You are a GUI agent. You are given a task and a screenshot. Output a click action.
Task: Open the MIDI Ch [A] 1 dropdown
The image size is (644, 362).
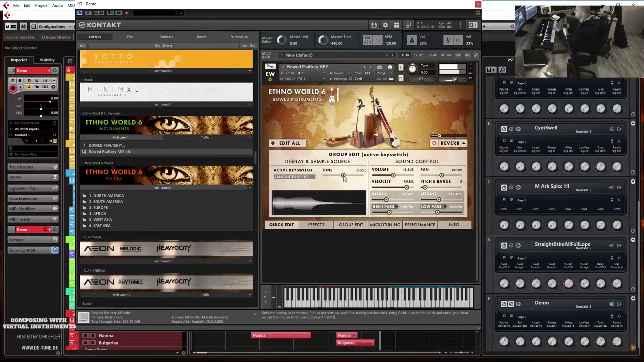[x=302, y=79]
